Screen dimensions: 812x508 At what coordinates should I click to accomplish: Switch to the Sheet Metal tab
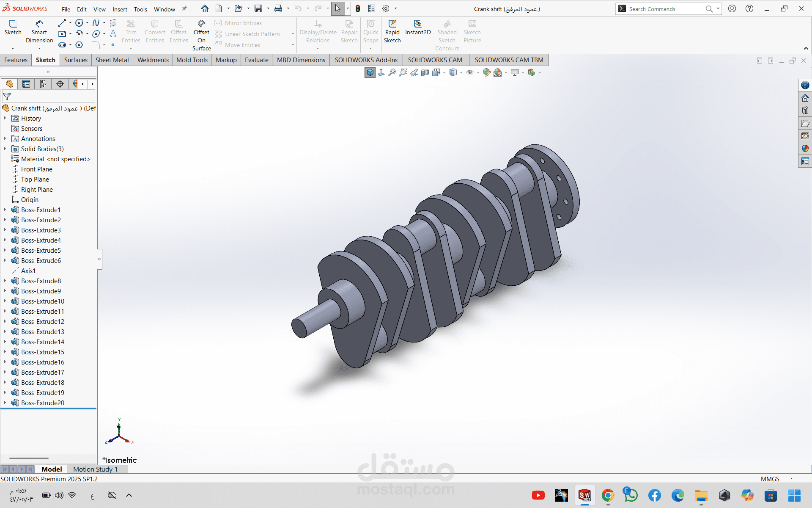(112, 60)
